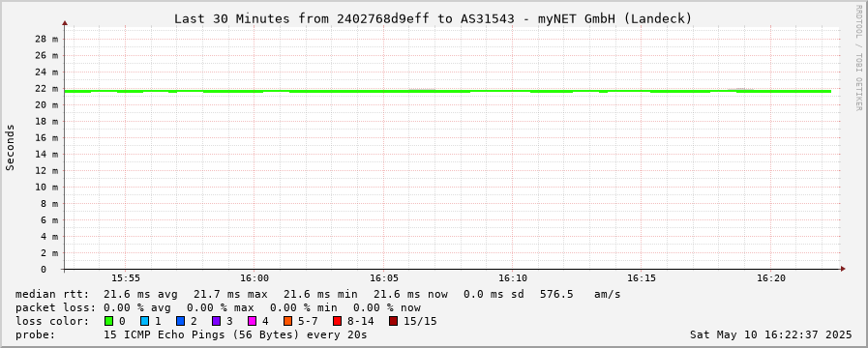Click the 16:00 time axis label
Screen dimensions: 868x348
click(x=254, y=277)
